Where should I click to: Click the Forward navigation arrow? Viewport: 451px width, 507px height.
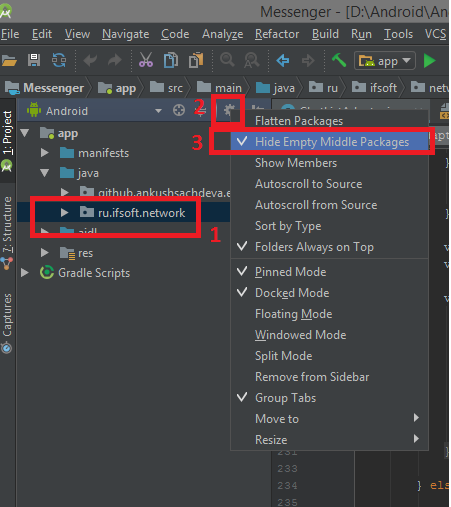click(x=308, y=61)
